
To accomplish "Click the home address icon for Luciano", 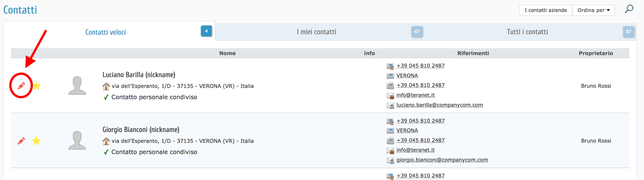I will (106, 86).
